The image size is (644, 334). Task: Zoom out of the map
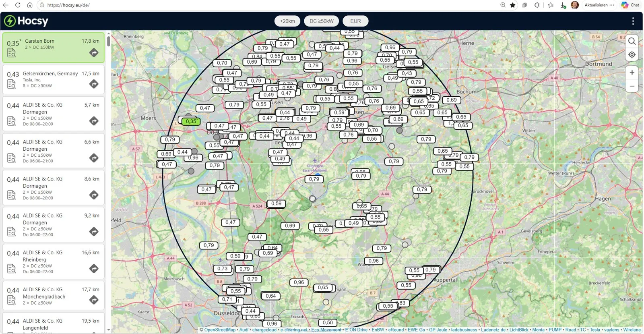pos(632,86)
